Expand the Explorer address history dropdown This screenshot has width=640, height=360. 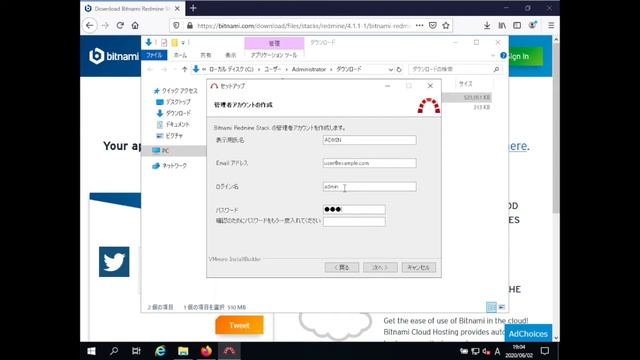pyautogui.click(x=390, y=69)
